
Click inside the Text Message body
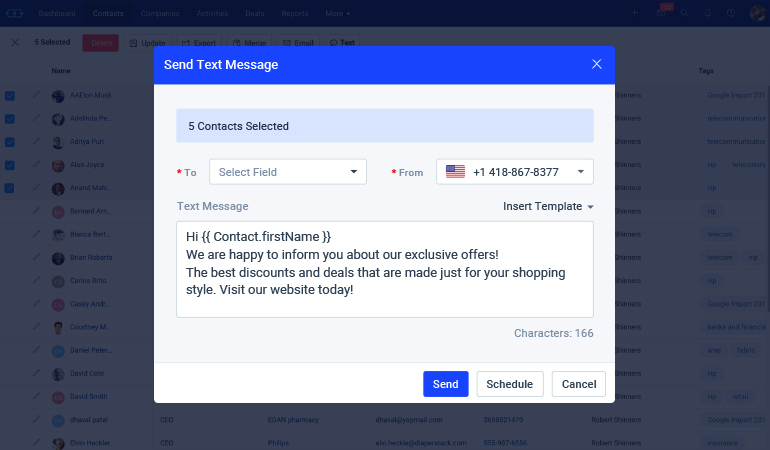385,269
